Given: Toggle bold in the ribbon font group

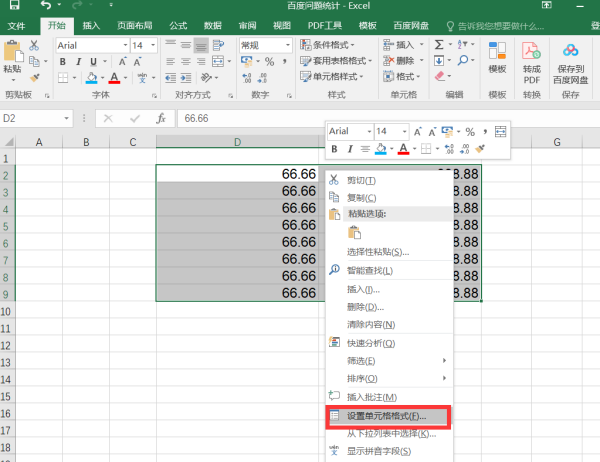Looking at the screenshot, I should pos(62,62).
